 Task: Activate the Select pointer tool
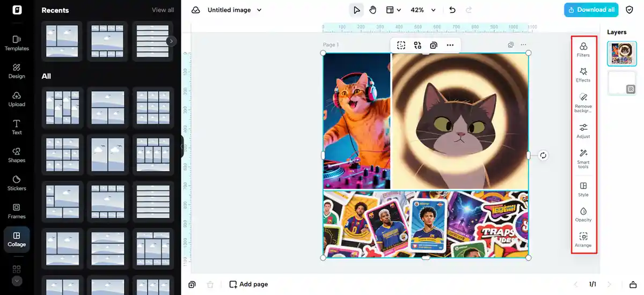tap(356, 10)
